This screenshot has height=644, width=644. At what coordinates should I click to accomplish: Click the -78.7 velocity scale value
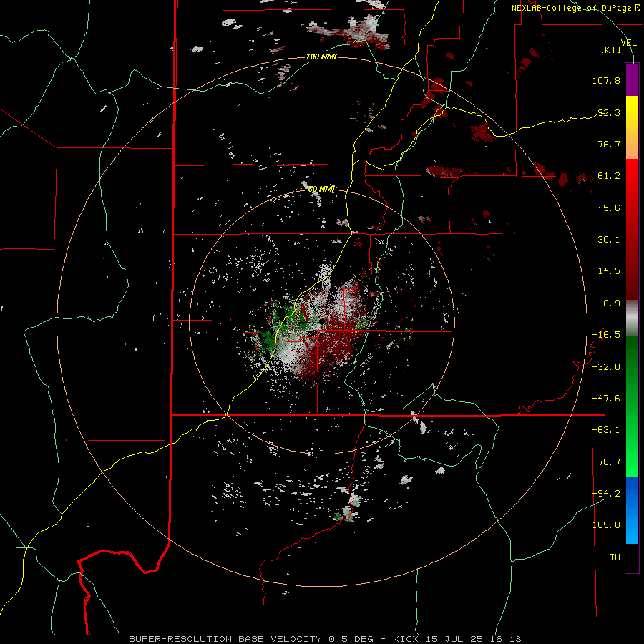coord(606,462)
